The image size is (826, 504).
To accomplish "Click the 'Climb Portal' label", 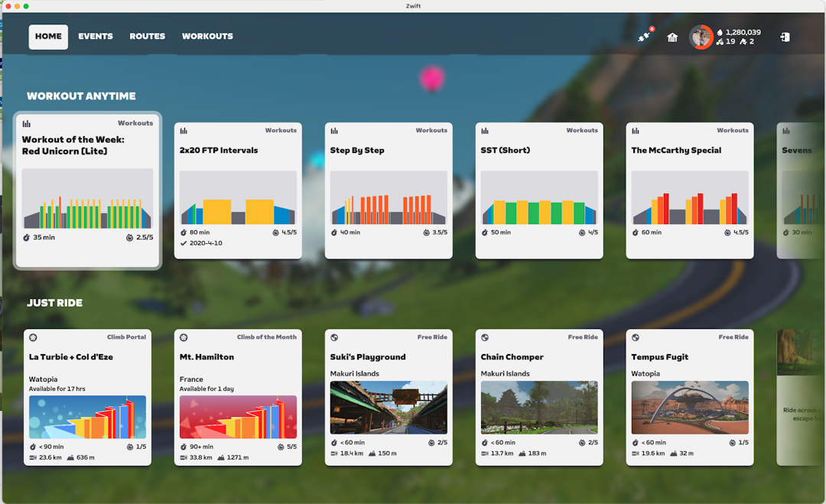I will (126, 337).
